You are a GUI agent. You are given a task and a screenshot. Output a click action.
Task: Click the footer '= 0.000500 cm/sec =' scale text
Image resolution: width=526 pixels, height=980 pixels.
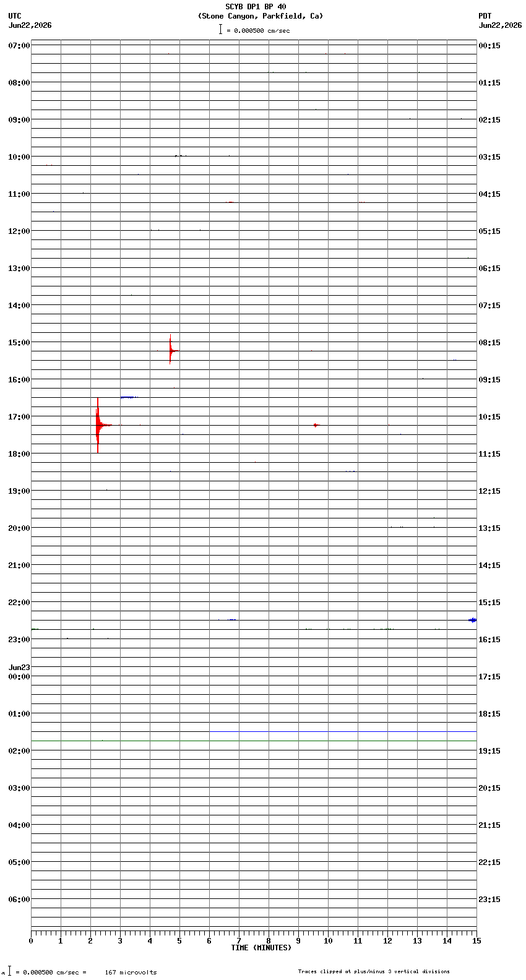coord(51,972)
